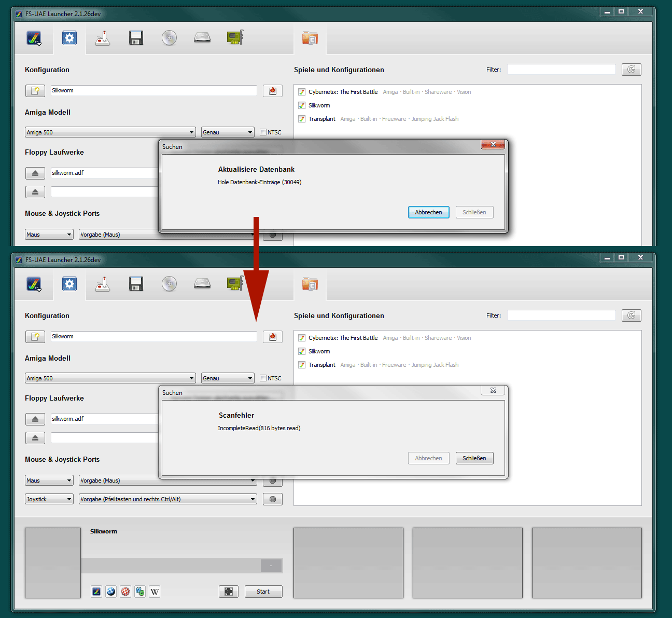
Task: Switch to expansion card tab in upper window
Action: point(235,38)
